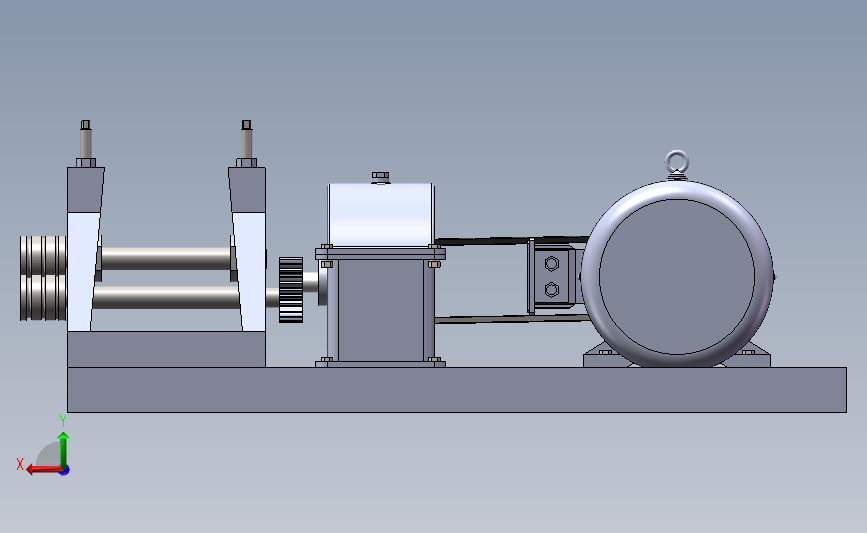Viewport: 867px width, 533px height.
Task: Select the light-colored gearbox upper cover
Action: (380, 215)
